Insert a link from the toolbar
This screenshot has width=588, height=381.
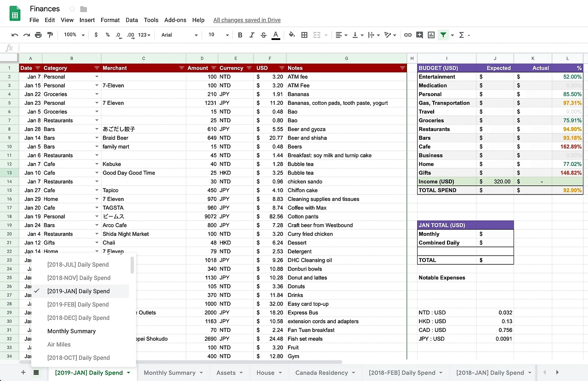pyautogui.click(x=407, y=35)
